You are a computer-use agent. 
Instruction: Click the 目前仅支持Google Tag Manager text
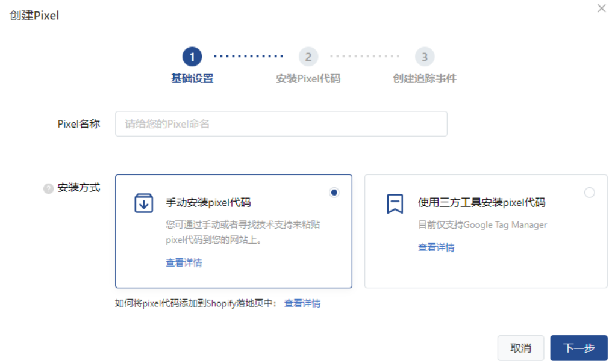point(482,225)
